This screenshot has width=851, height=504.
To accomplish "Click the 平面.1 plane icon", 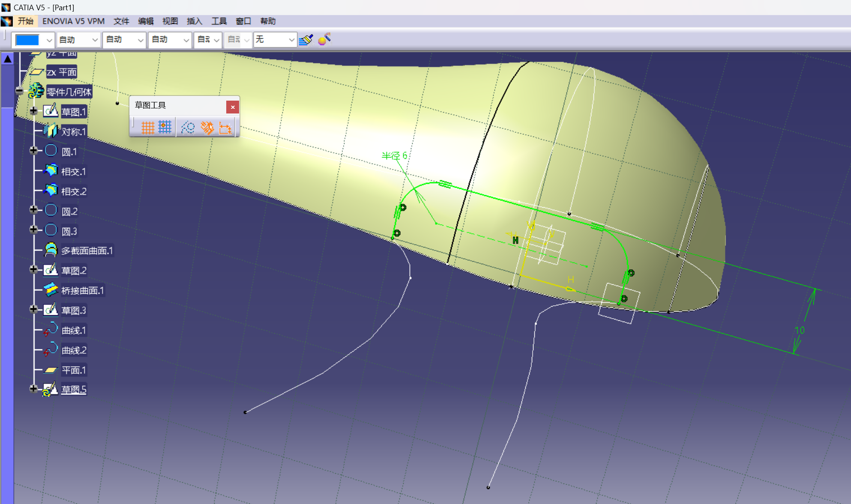I will [x=51, y=370].
